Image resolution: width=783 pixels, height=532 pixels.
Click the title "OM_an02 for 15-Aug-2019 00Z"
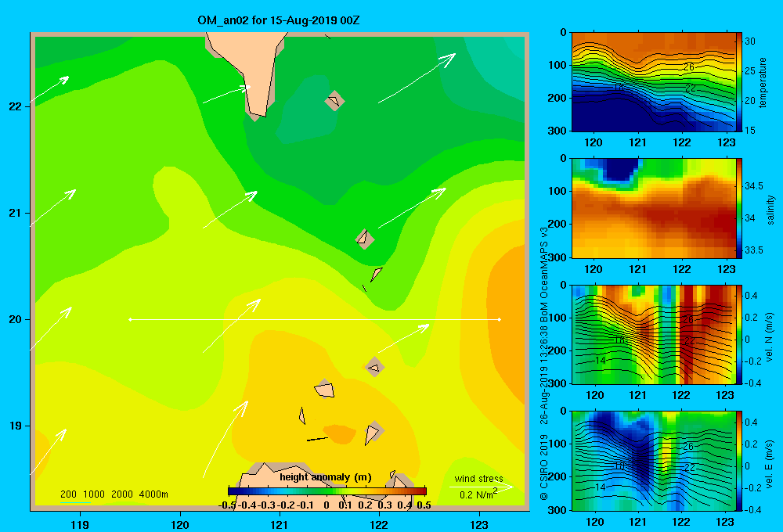tap(279, 20)
